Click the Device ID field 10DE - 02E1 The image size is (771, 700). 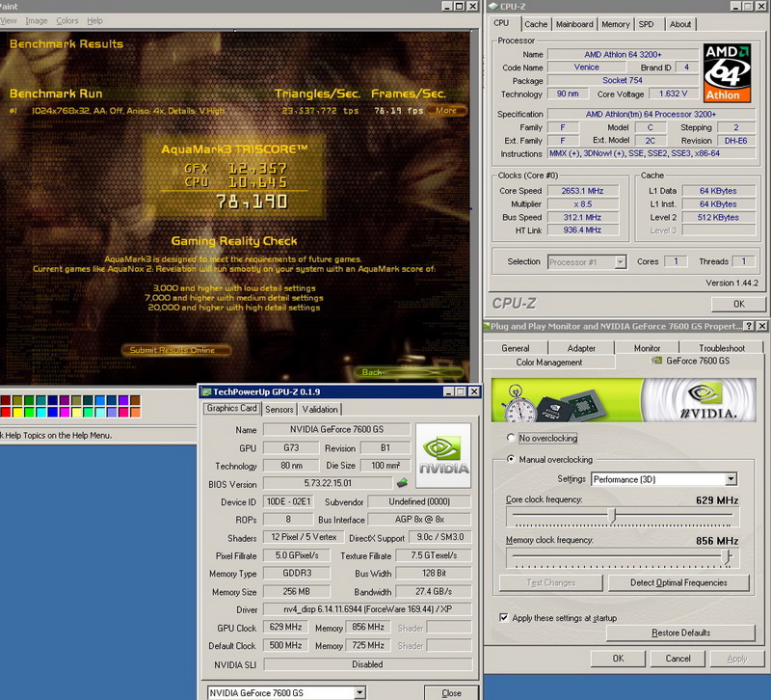point(288,501)
